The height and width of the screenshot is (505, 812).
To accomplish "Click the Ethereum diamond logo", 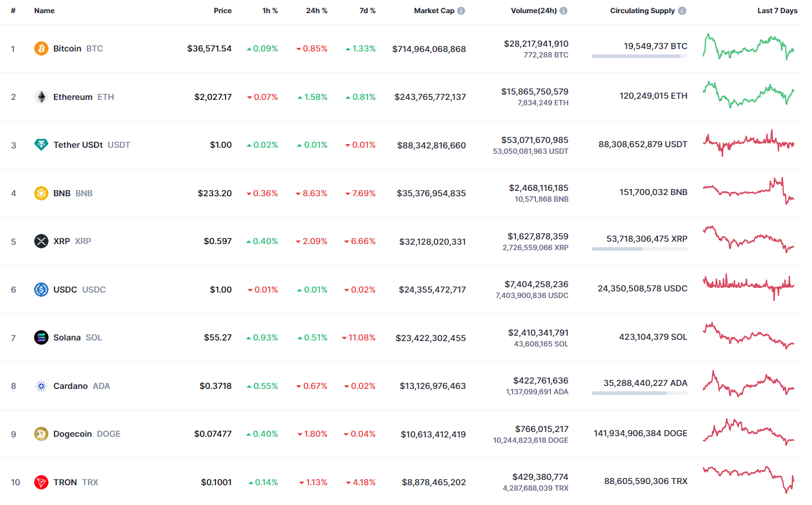I will (x=41, y=97).
